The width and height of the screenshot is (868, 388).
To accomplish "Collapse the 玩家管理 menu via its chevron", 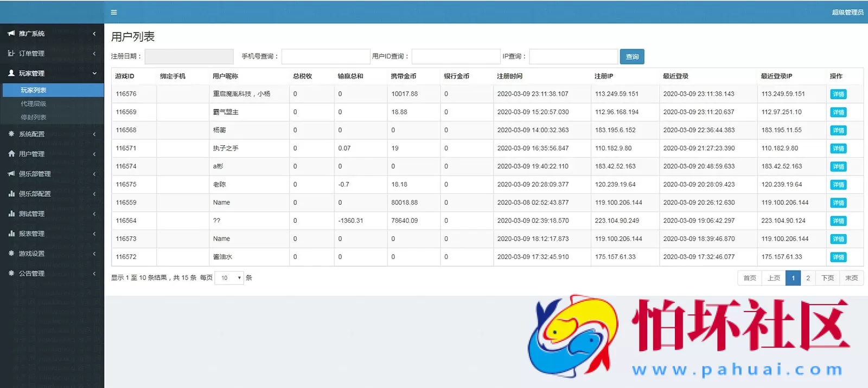I will 94,73.
